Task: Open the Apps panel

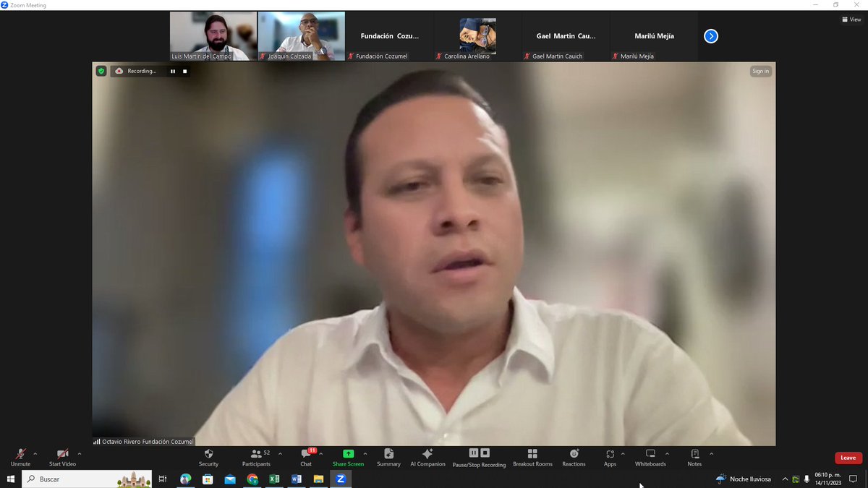Action: tap(610, 458)
